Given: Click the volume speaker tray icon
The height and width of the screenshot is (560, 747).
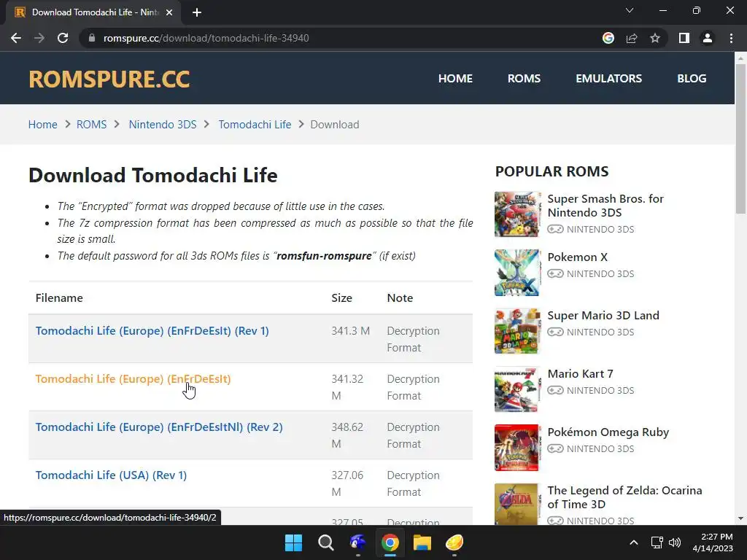Looking at the screenshot, I should pos(675,542).
